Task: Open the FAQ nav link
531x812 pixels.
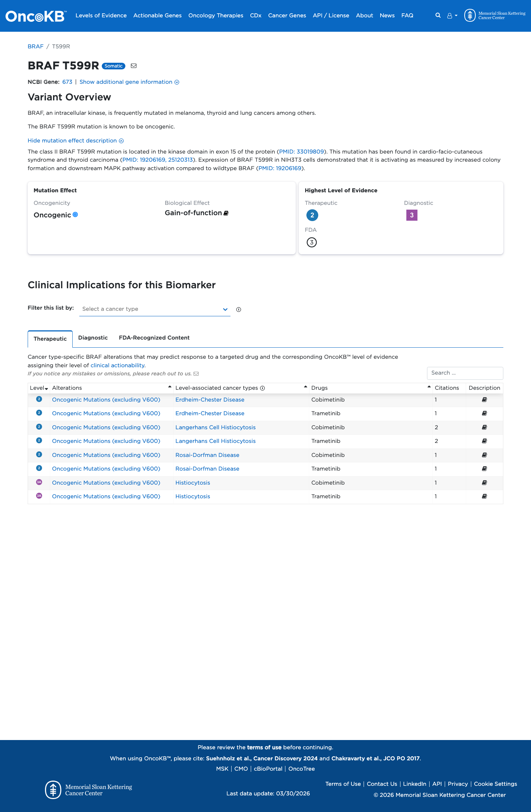Action: tap(407, 16)
